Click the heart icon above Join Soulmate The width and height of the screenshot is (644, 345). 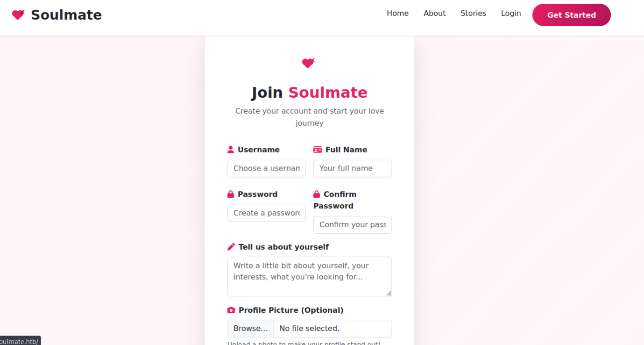tap(308, 63)
